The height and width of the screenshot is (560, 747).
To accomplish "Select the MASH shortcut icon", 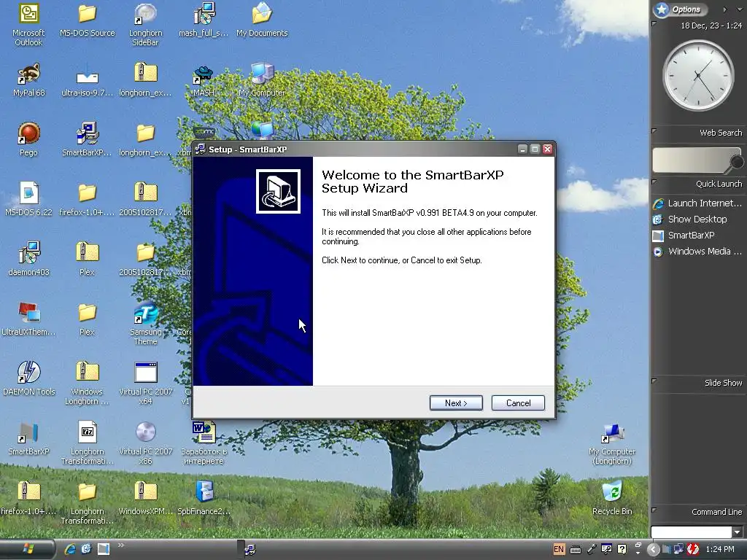I will 204,80.
